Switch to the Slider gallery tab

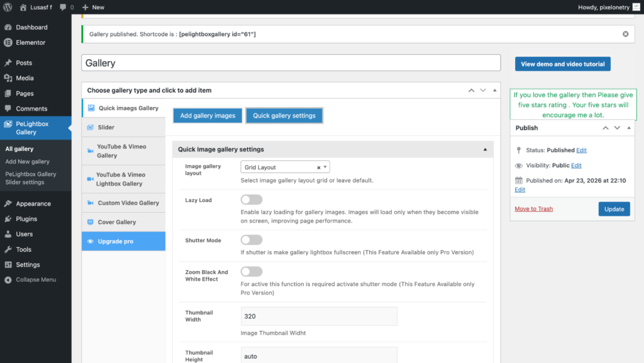[106, 127]
